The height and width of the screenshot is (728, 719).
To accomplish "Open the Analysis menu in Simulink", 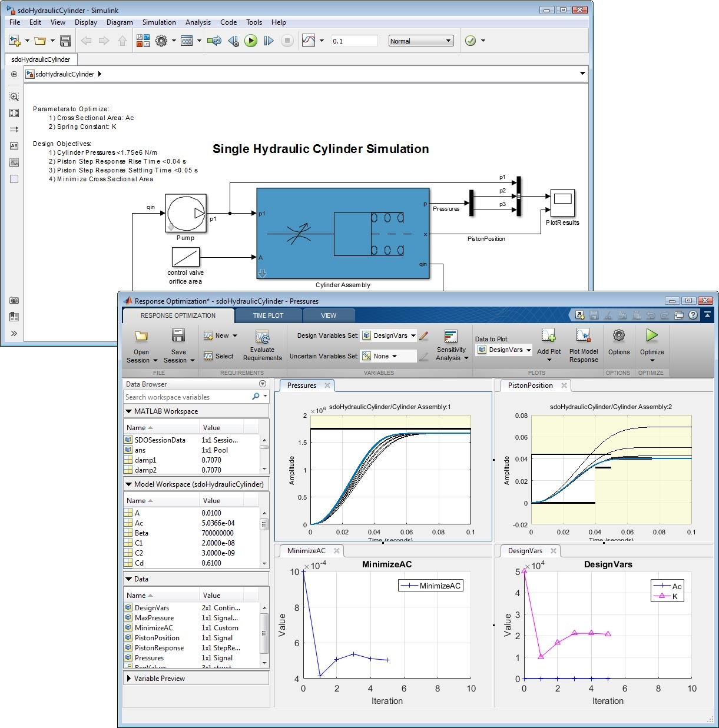I will pos(198,22).
